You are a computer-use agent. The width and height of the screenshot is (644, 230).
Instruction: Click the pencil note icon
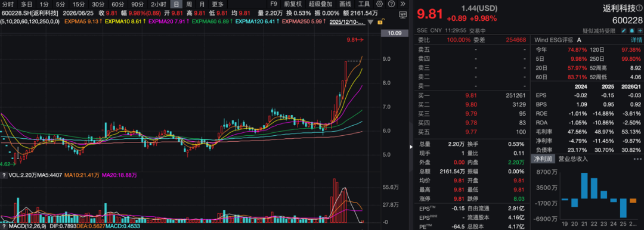[x=624, y=31]
